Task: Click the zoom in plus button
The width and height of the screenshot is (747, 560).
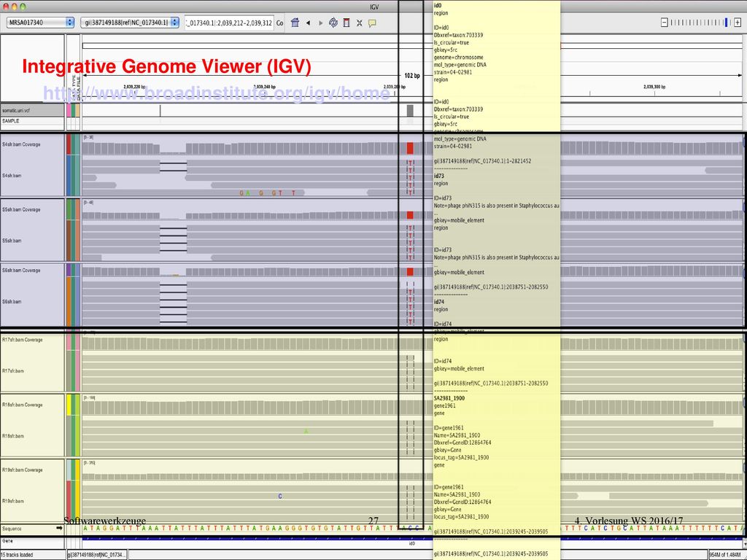Action: coord(738,23)
